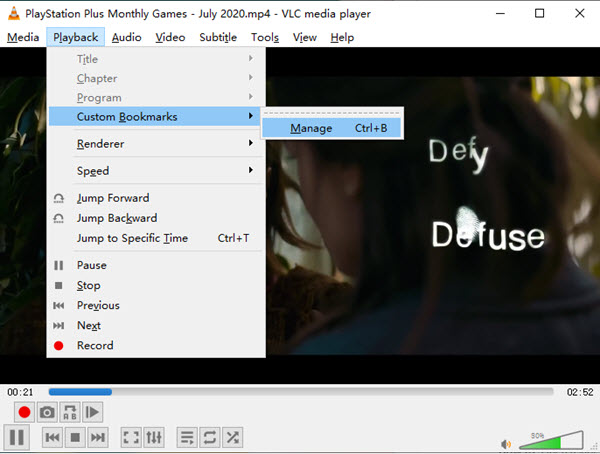Click the elapsed time 00:21 label
The height and width of the screenshot is (454, 600).
tap(20, 392)
